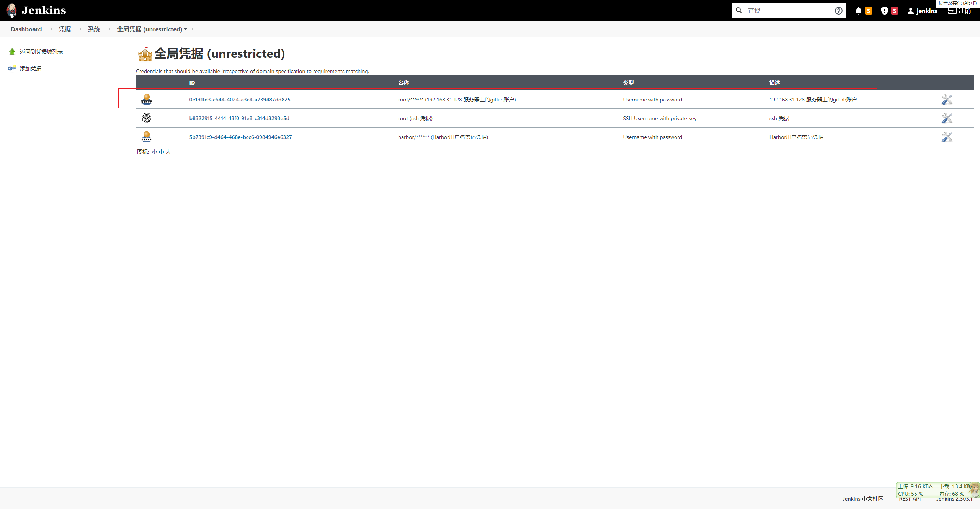Open 添加凭据 sidebar link
This screenshot has height=509, width=980.
[x=31, y=69]
